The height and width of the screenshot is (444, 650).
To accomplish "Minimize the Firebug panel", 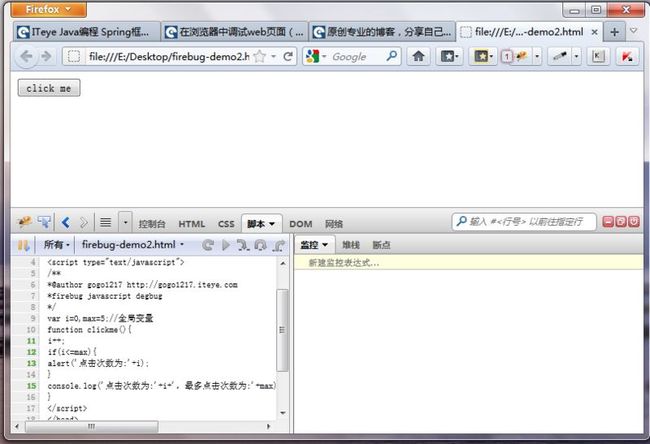I will [x=608, y=221].
